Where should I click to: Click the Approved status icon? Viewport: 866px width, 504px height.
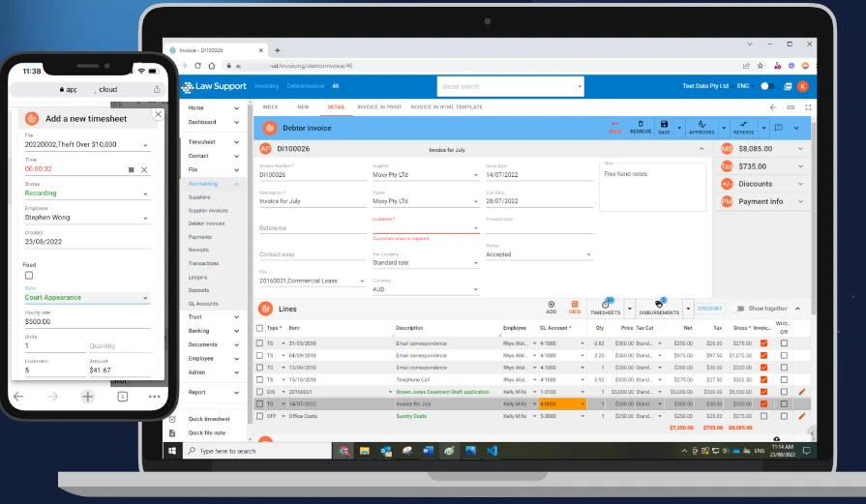pos(701,126)
